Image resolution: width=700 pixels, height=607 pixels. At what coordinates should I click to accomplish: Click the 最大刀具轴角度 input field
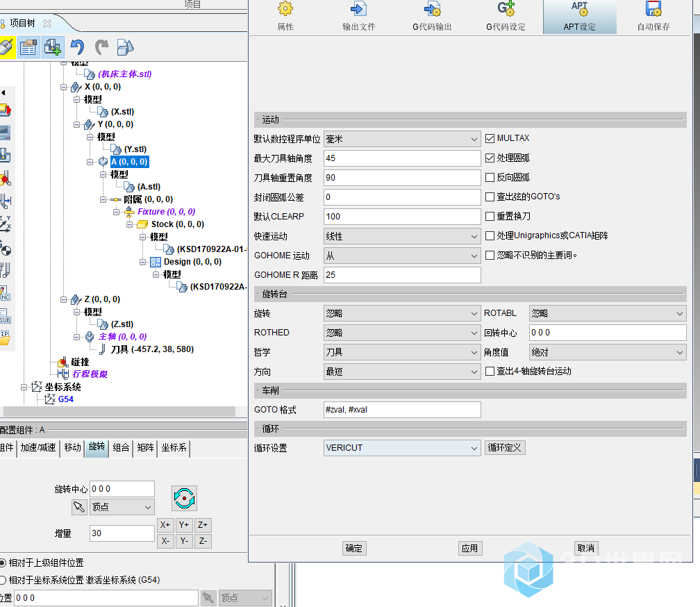402,158
